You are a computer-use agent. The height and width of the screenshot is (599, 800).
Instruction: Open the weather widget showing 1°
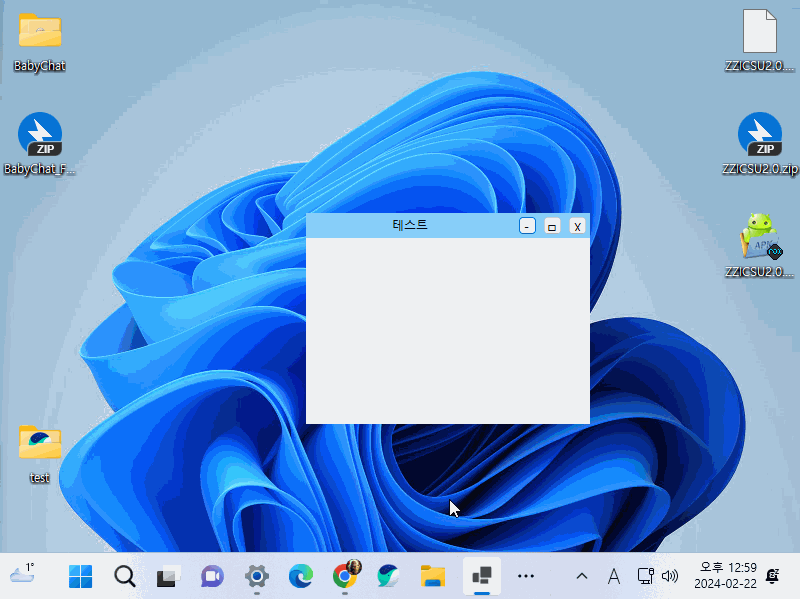(x=22, y=575)
